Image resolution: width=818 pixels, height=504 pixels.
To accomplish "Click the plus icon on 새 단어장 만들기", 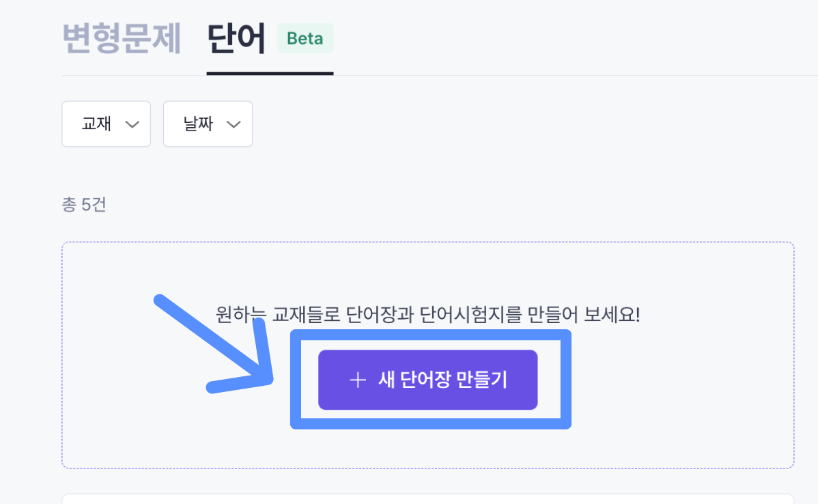I will 358,380.
